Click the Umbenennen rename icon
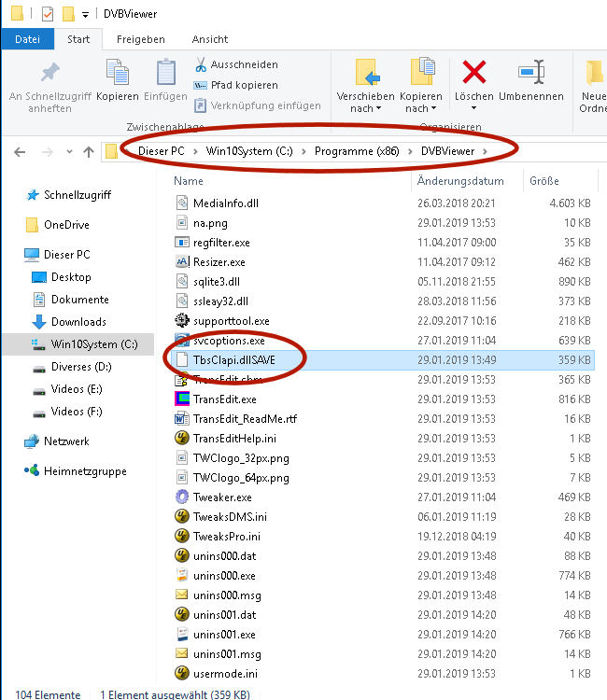Image resolution: width=607 pixels, height=700 pixels. [531, 72]
